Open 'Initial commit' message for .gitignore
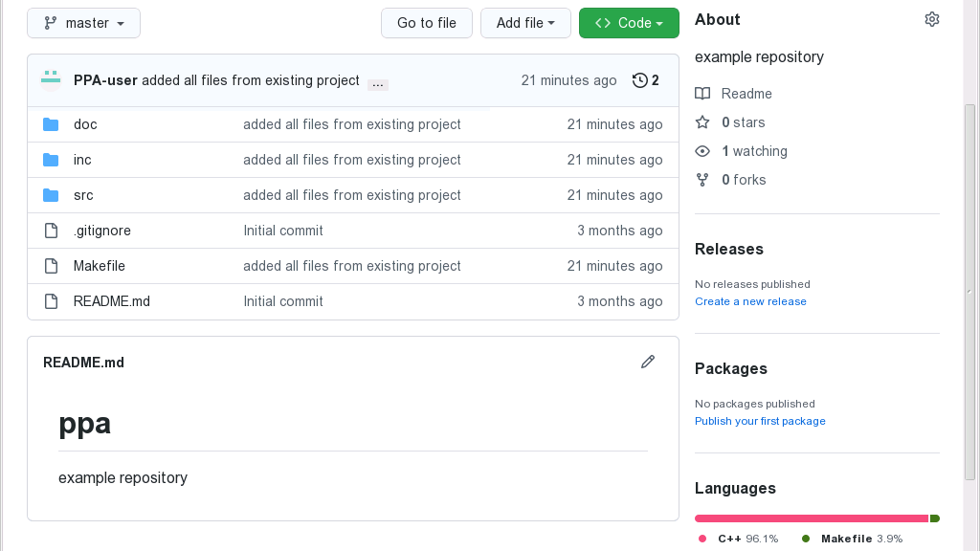This screenshot has height=551, width=980. coord(283,231)
